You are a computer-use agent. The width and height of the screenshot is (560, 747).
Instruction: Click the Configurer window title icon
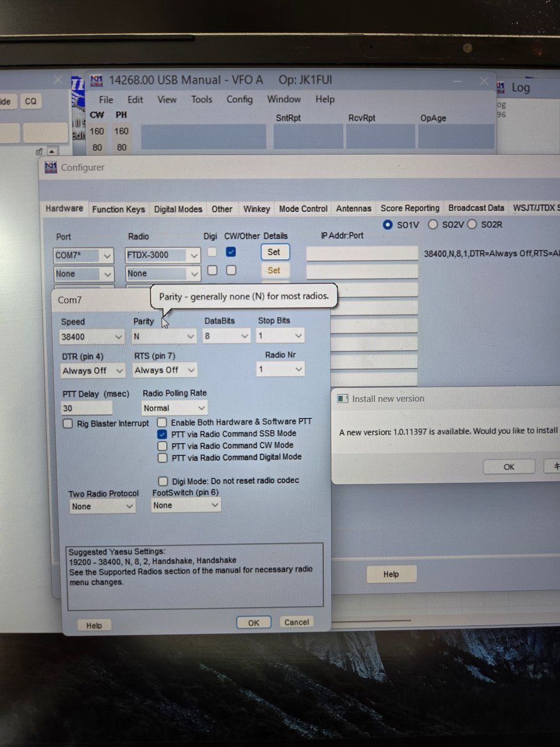(x=51, y=167)
